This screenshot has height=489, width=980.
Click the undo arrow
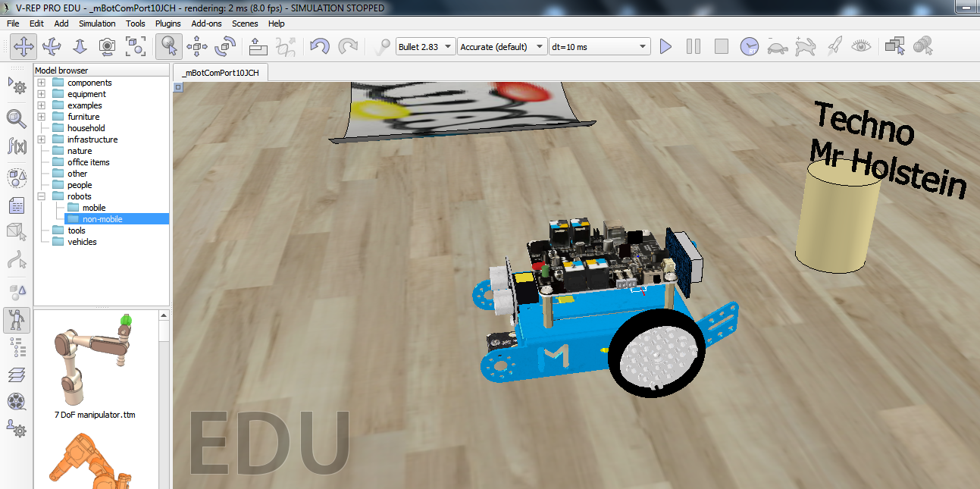[320, 46]
